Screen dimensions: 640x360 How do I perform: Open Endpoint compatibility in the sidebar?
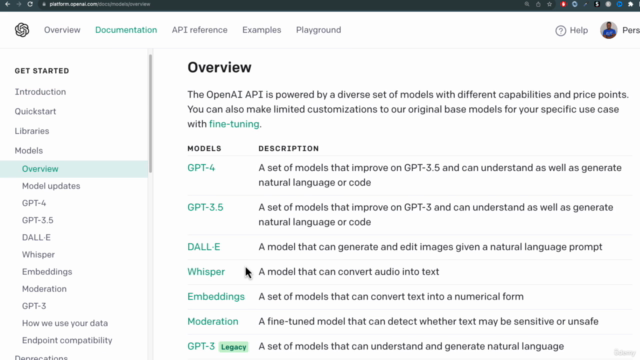click(x=67, y=340)
